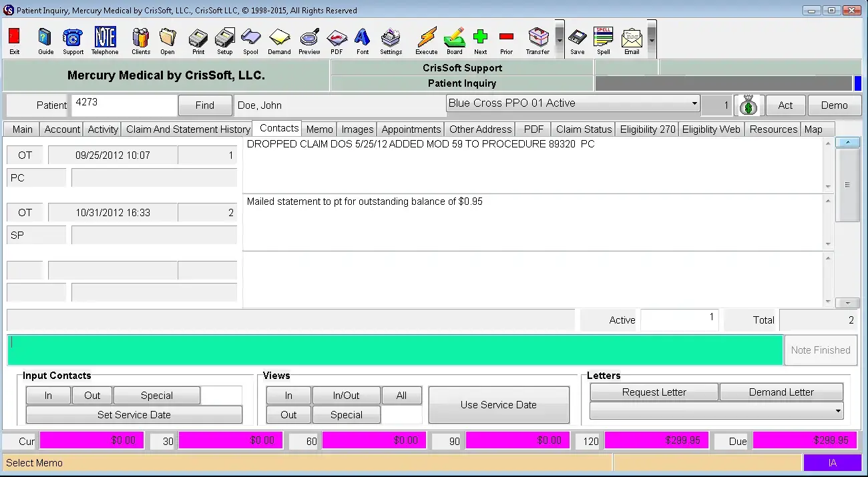Select the Clients icon
Image resolution: width=868 pixels, height=477 pixels.
tap(140, 40)
